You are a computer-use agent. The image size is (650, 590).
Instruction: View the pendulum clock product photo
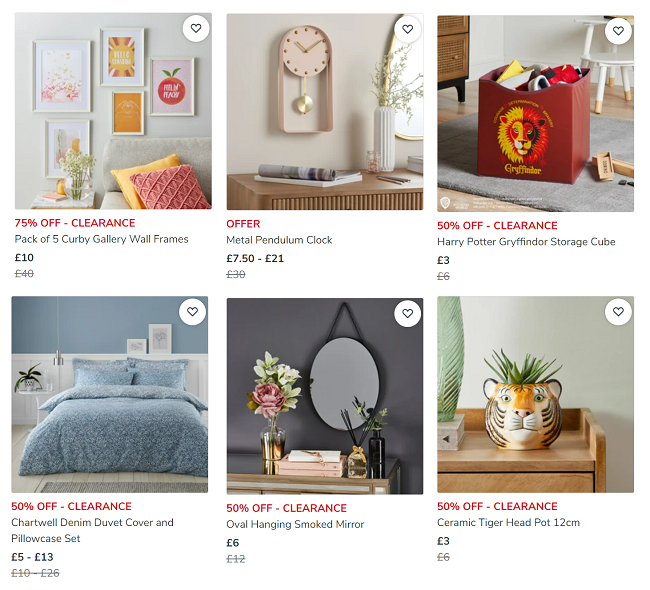(x=325, y=112)
